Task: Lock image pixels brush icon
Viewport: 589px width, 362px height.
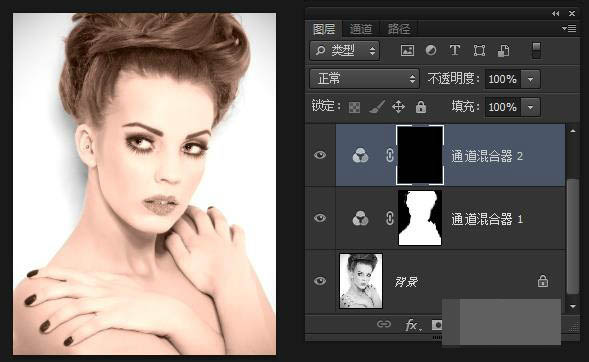Action: [x=377, y=107]
